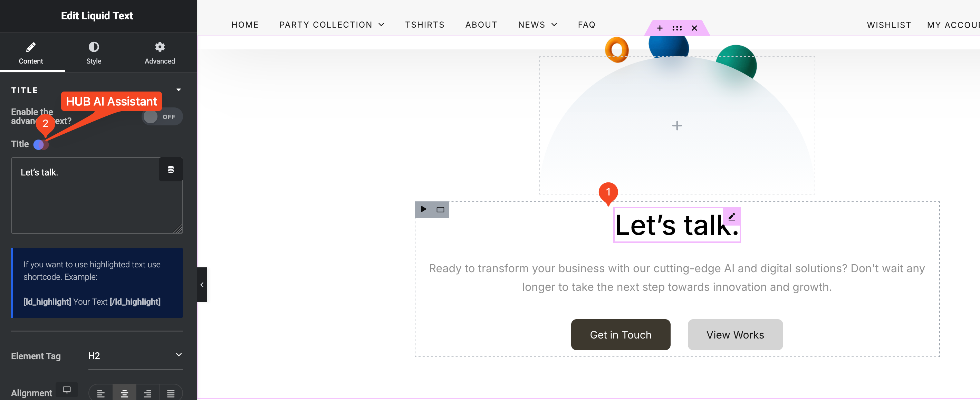Collapse the Title section

pyautogui.click(x=179, y=90)
